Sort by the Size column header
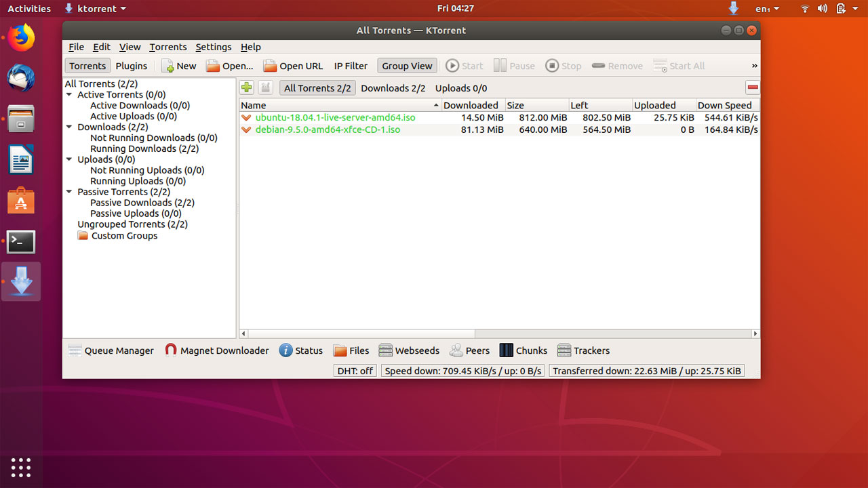868x488 pixels. 537,105
